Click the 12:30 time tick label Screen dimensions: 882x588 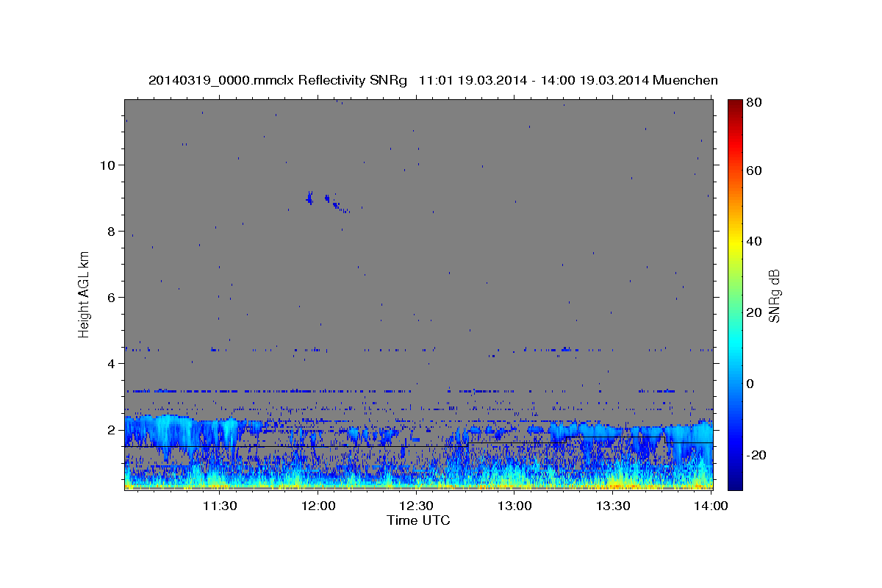coord(416,506)
